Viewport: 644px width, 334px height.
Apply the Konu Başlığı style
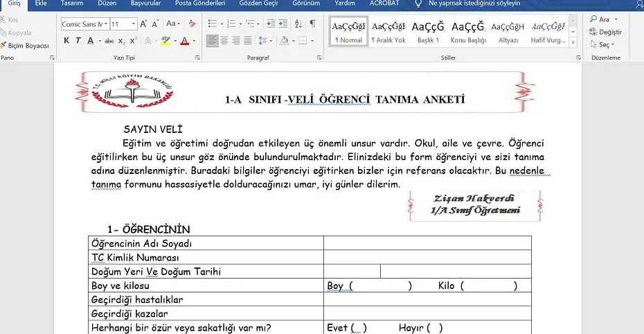tap(468, 32)
